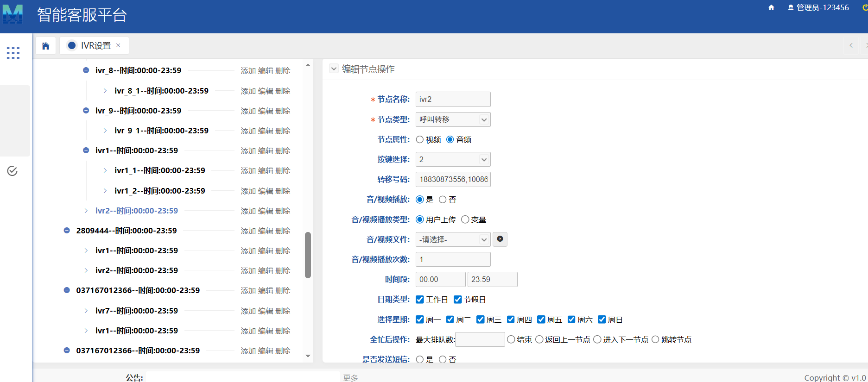Set 是否发送短信 to 是
The height and width of the screenshot is (382, 868).
(x=420, y=359)
